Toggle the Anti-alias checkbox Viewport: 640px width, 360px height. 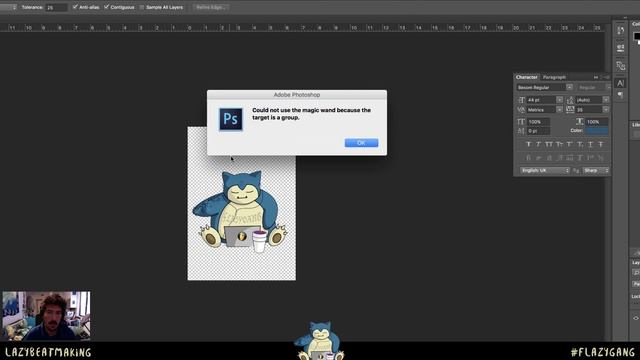coord(75,7)
